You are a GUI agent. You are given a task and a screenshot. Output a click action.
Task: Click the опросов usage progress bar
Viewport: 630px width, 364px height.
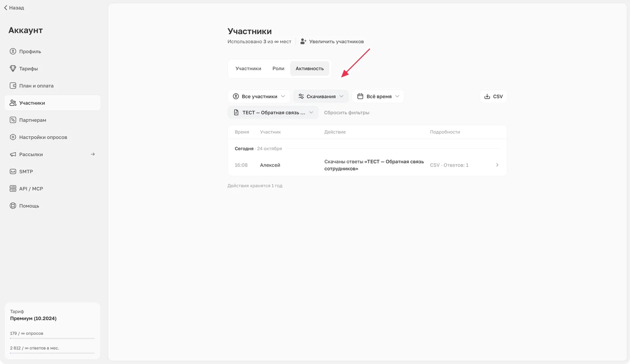tap(53, 338)
